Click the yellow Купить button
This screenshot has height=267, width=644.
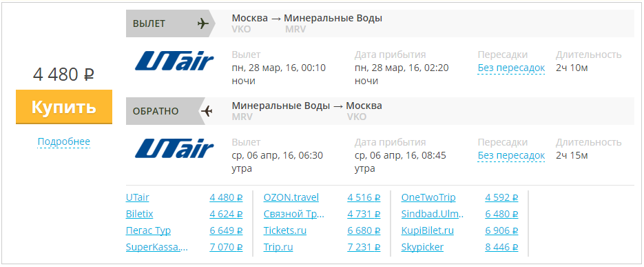[x=64, y=107]
